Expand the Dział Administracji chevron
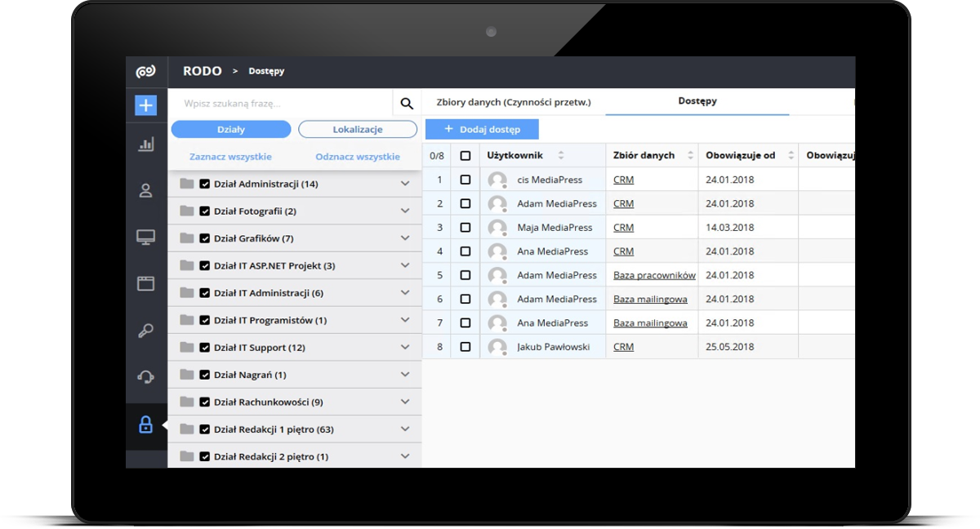The image size is (980, 529). tap(405, 184)
